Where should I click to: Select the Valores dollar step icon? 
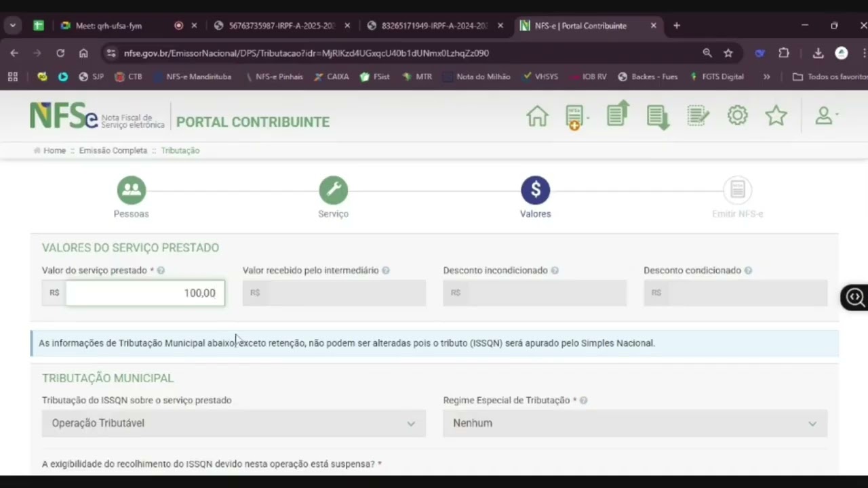536,190
